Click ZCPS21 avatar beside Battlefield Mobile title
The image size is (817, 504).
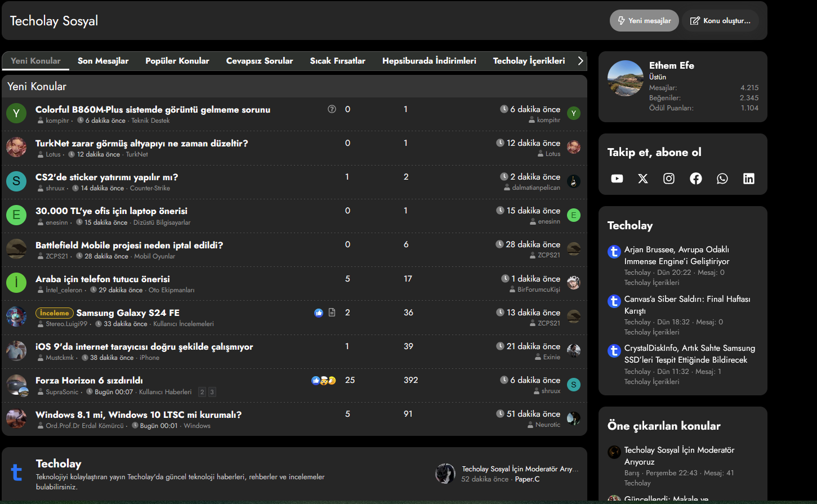(x=16, y=248)
